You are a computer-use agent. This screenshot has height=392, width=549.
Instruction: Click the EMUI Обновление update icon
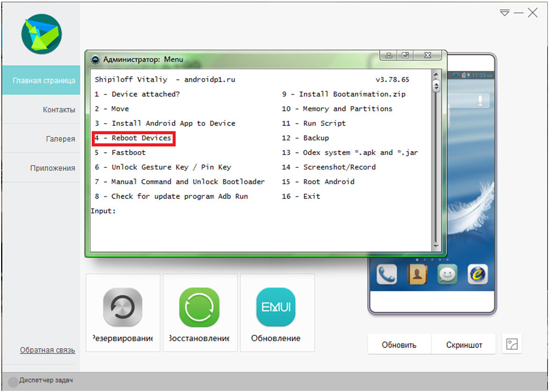point(276,308)
